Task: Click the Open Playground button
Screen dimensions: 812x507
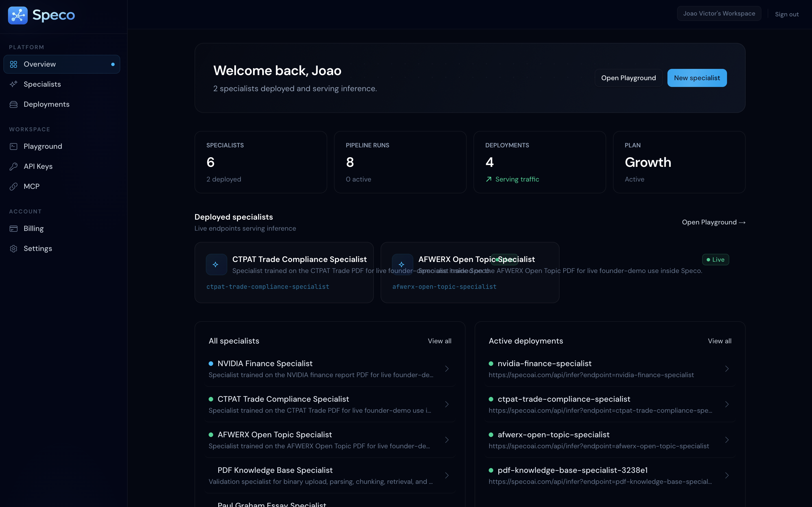Action: [x=628, y=77]
